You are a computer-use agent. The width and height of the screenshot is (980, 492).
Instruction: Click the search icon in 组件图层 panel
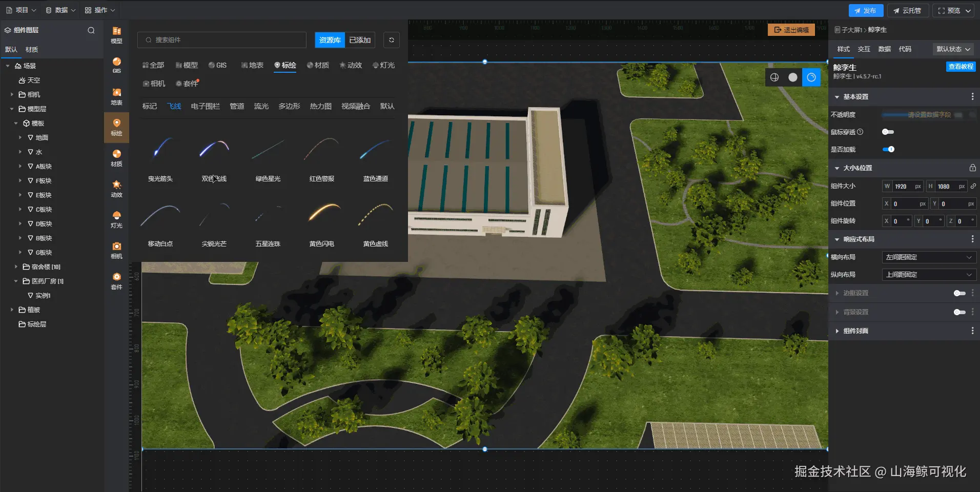coord(91,30)
